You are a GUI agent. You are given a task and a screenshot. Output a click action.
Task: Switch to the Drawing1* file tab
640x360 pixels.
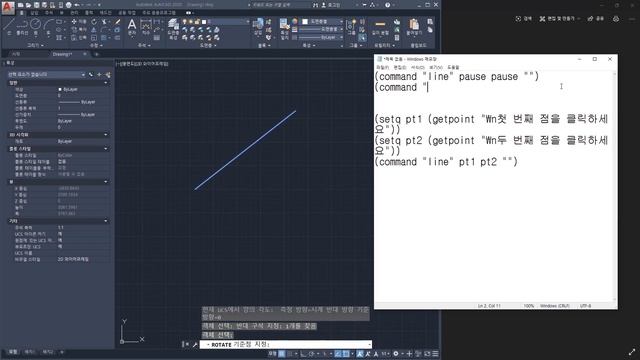[62, 54]
